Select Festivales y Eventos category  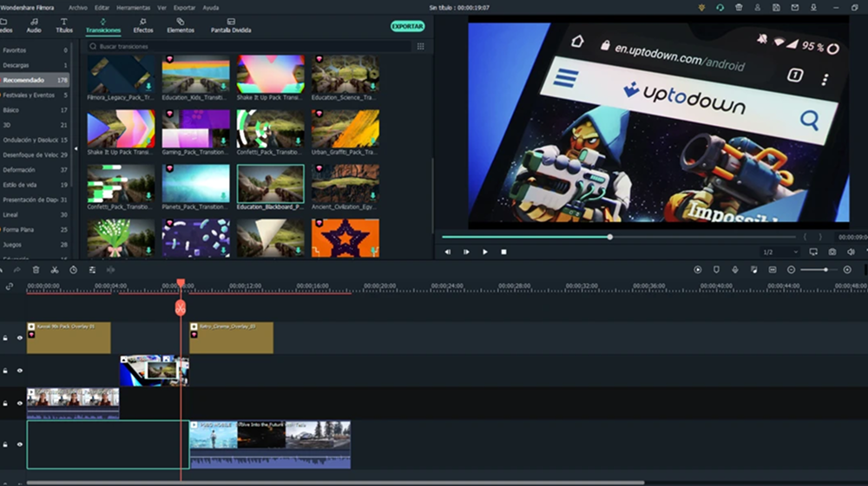coord(35,95)
